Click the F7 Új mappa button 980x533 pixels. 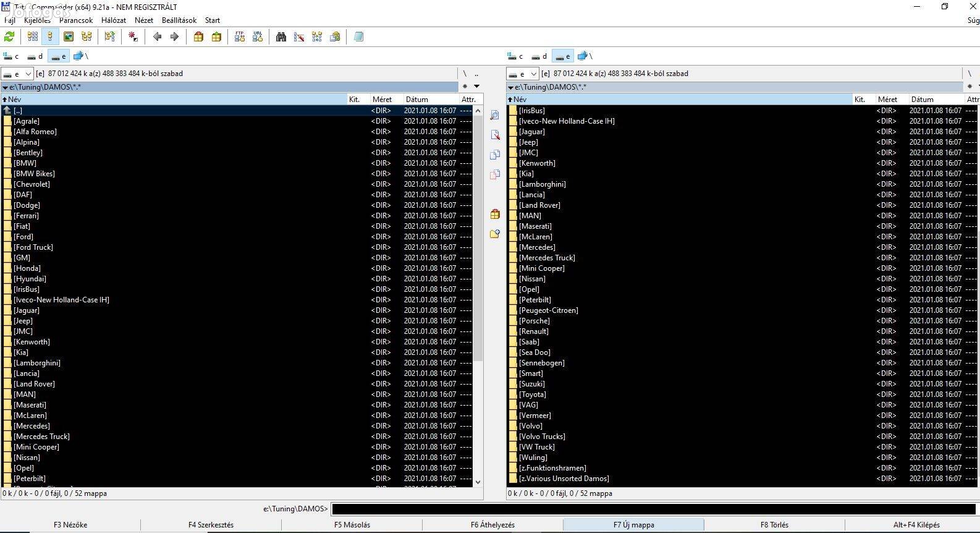633,525
